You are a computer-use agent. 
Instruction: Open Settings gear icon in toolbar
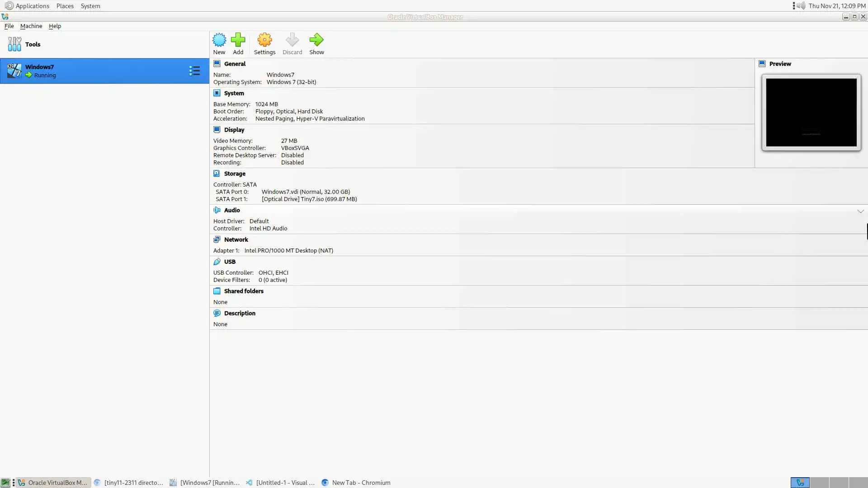(x=264, y=40)
